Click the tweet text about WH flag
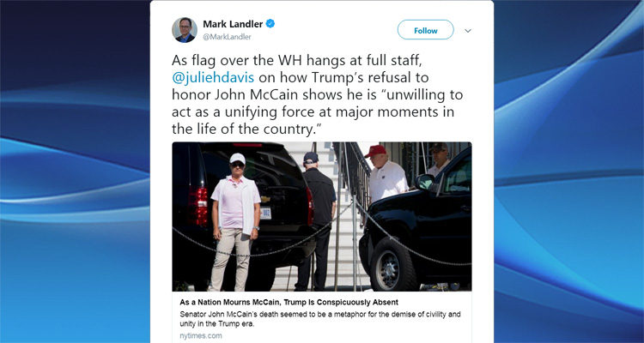The width and height of the screenshot is (644, 343). [317, 95]
